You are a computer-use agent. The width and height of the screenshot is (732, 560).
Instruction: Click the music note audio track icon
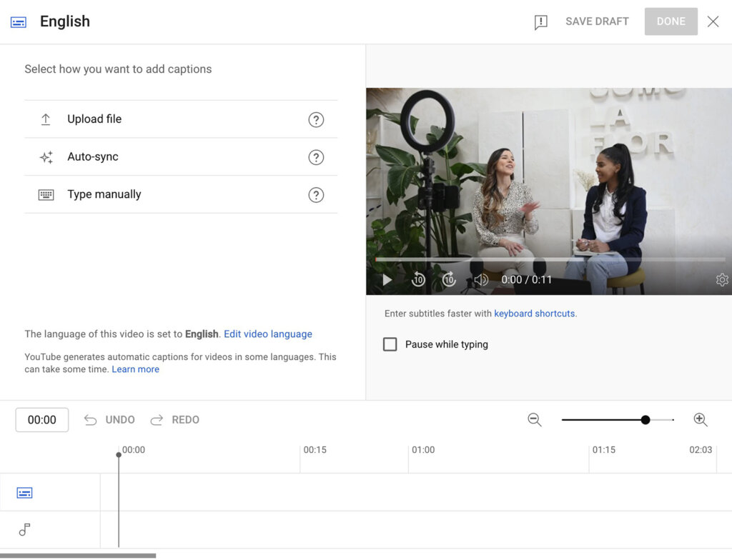coord(24,530)
